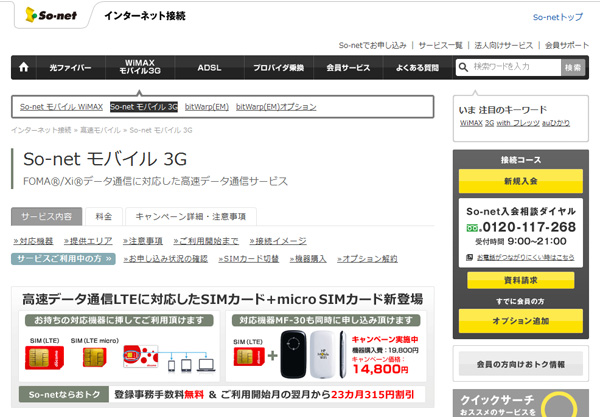Image resolution: width=600 pixels, height=417 pixels.
Task: Click the 資料請求 button
Action: tap(519, 280)
